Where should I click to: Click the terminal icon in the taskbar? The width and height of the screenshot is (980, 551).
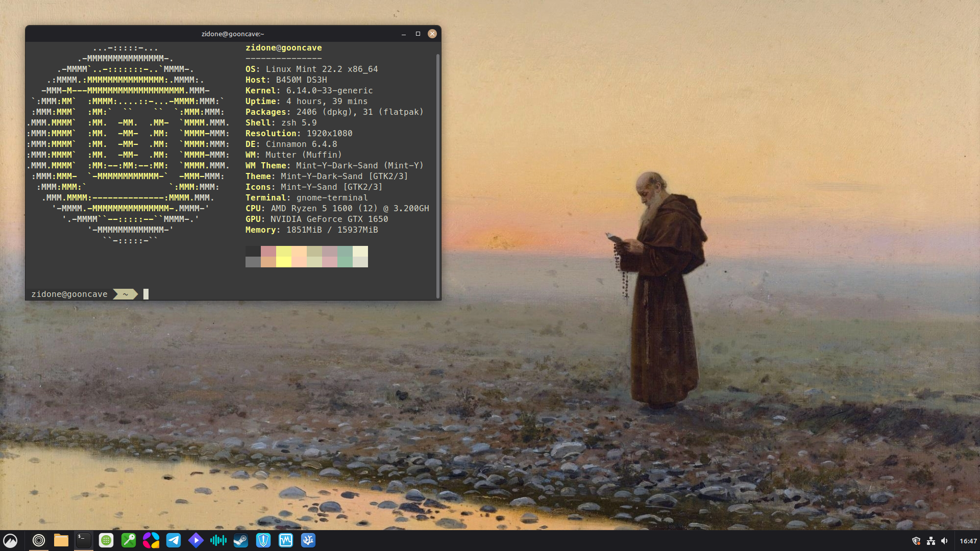point(84,540)
